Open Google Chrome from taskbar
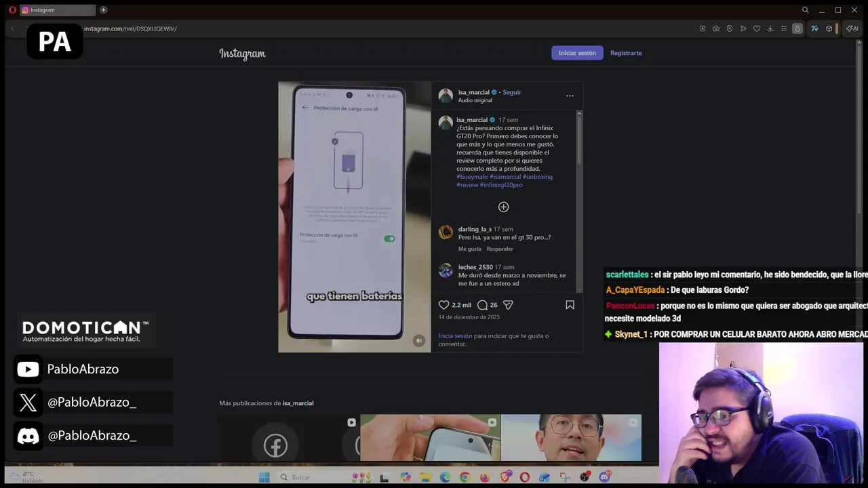 tap(465, 477)
